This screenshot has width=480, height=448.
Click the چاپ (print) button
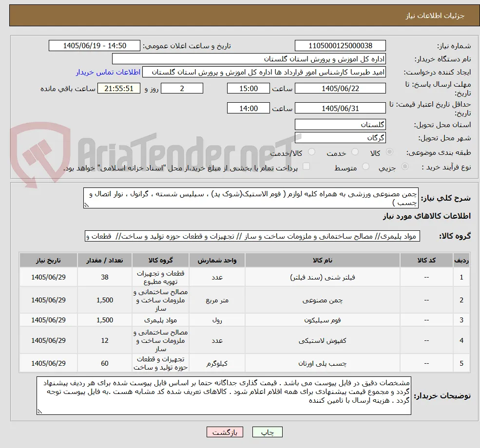[x=267, y=432]
